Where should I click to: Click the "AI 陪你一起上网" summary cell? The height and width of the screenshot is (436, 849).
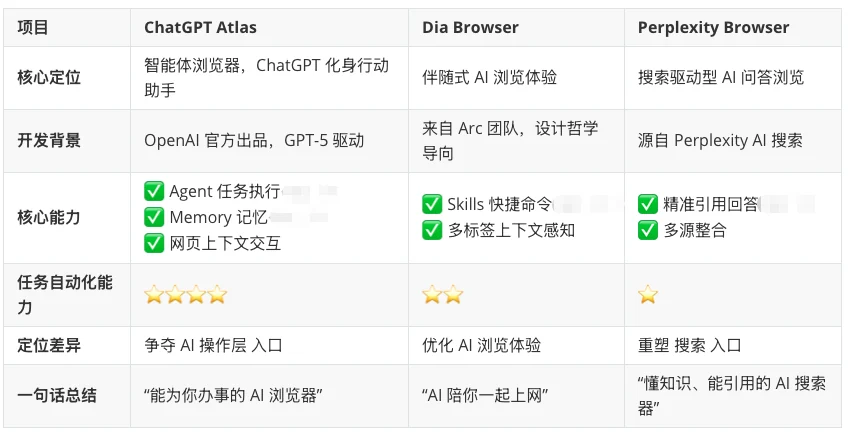tap(485, 395)
